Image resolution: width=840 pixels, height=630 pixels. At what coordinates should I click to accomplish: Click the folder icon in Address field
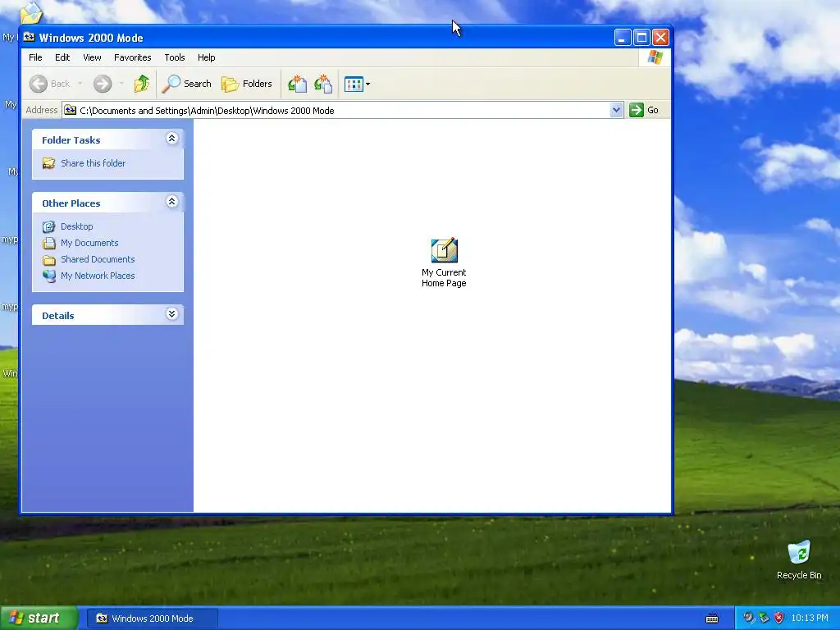coord(71,111)
